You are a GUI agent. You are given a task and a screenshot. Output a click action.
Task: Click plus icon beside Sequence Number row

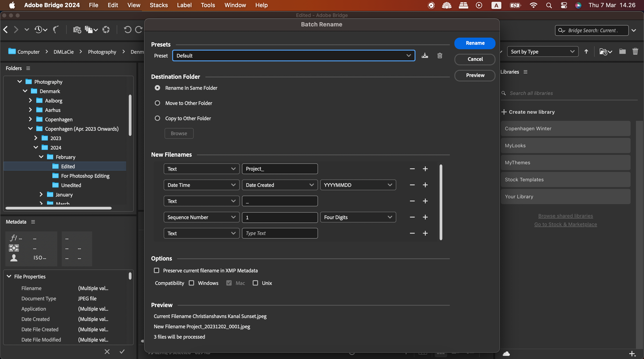425,217
